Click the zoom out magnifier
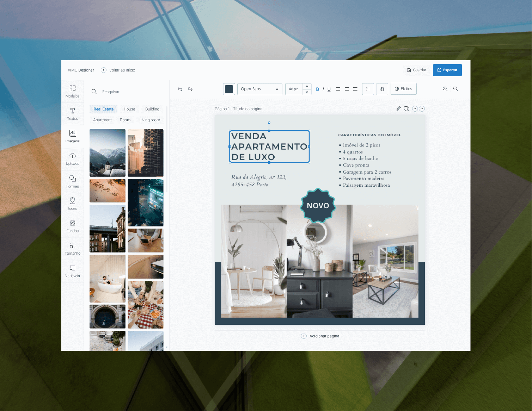 coord(455,89)
